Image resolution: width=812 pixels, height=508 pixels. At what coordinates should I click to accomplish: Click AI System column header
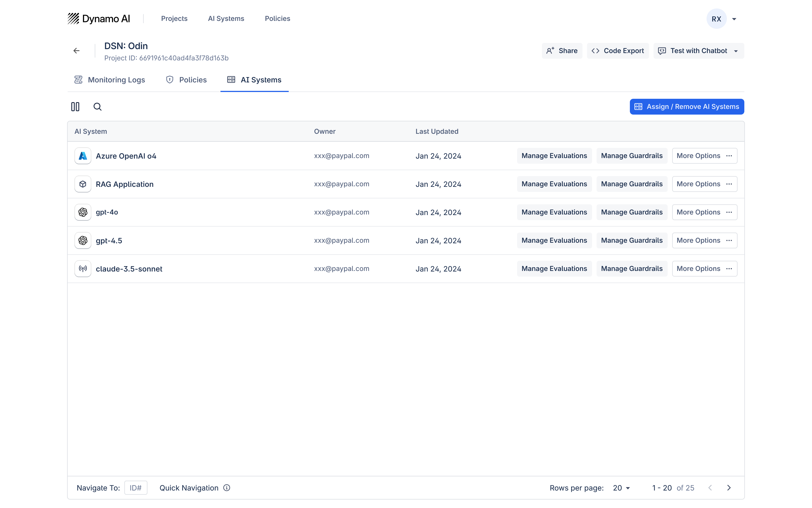[91, 131]
